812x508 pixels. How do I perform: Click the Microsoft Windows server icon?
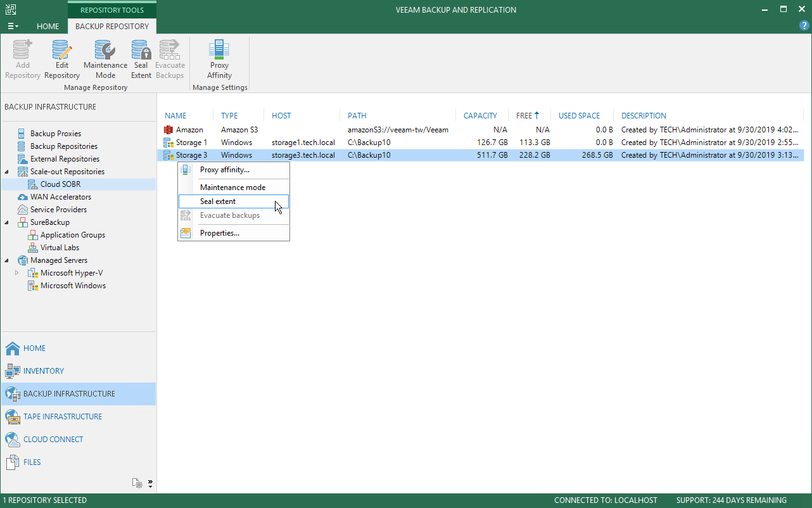[33, 286]
